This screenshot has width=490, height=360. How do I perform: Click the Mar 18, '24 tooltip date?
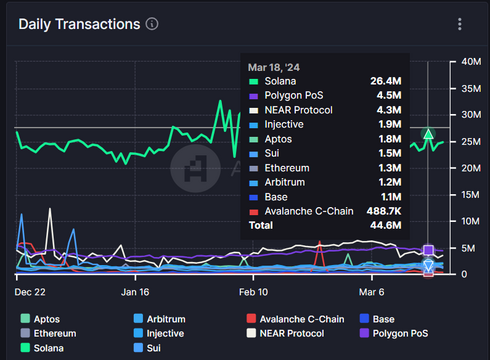(274, 67)
